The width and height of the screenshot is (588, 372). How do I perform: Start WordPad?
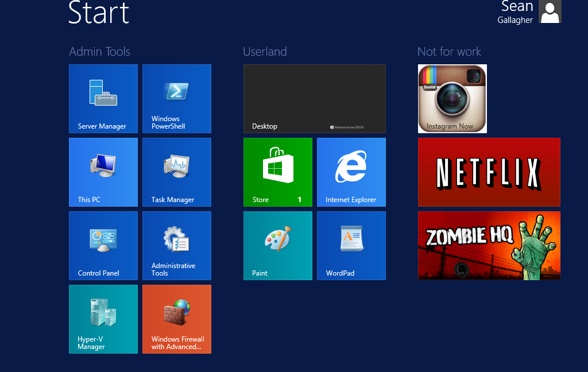point(351,246)
